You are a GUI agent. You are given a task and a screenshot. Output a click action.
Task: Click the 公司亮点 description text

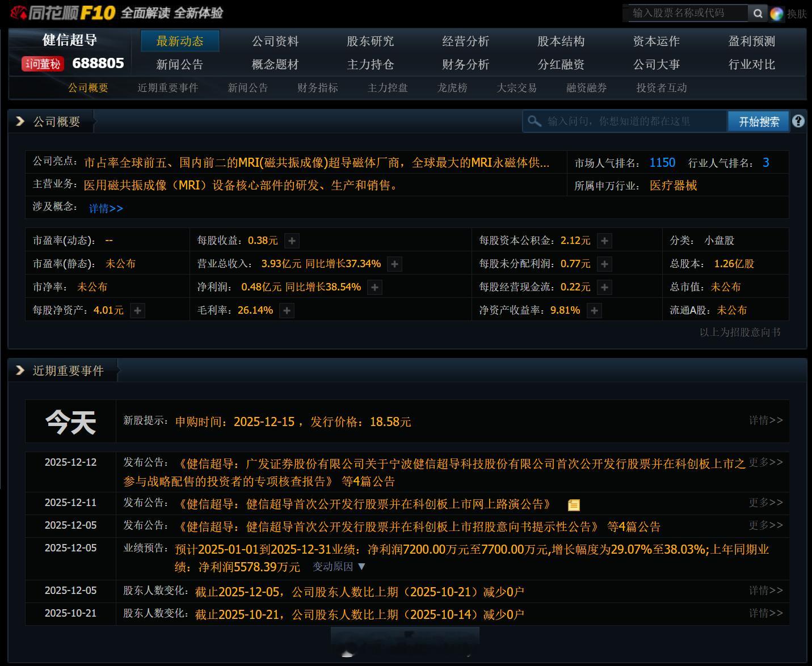click(317, 163)
